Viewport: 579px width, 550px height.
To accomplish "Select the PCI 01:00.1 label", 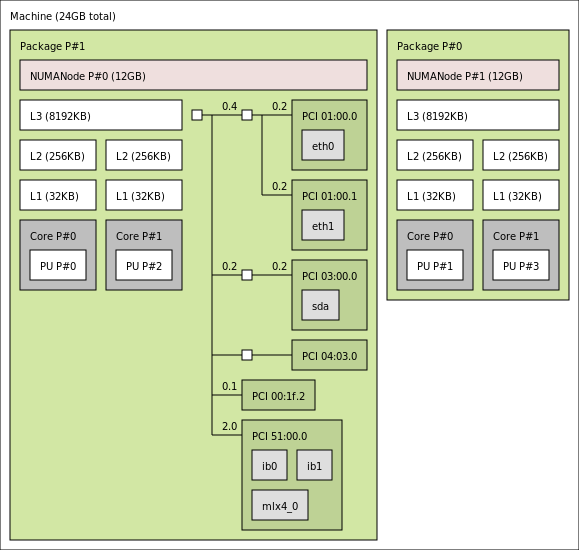I will [330, 196].
